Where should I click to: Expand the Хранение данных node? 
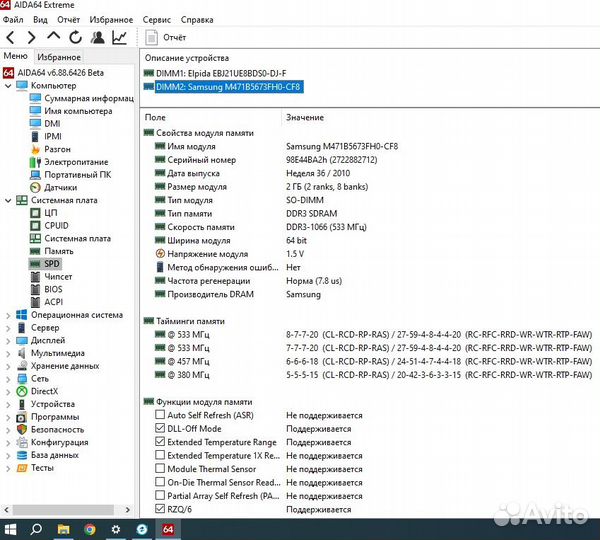click(9, 366)
